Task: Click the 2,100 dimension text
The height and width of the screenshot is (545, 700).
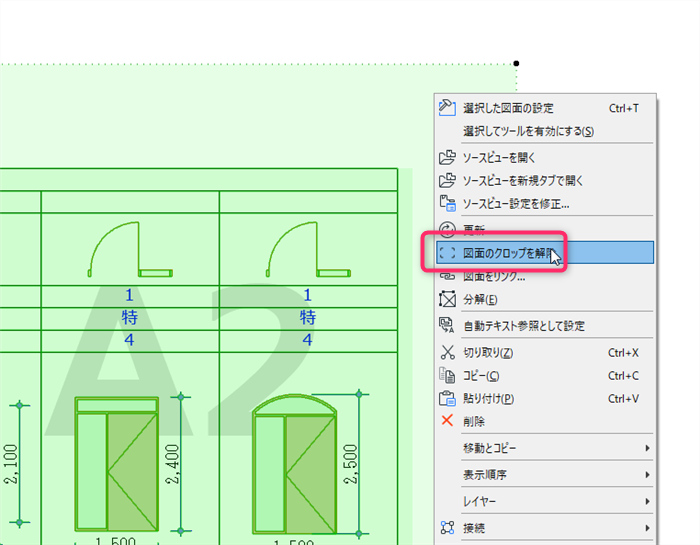Action: click(11, 464)
